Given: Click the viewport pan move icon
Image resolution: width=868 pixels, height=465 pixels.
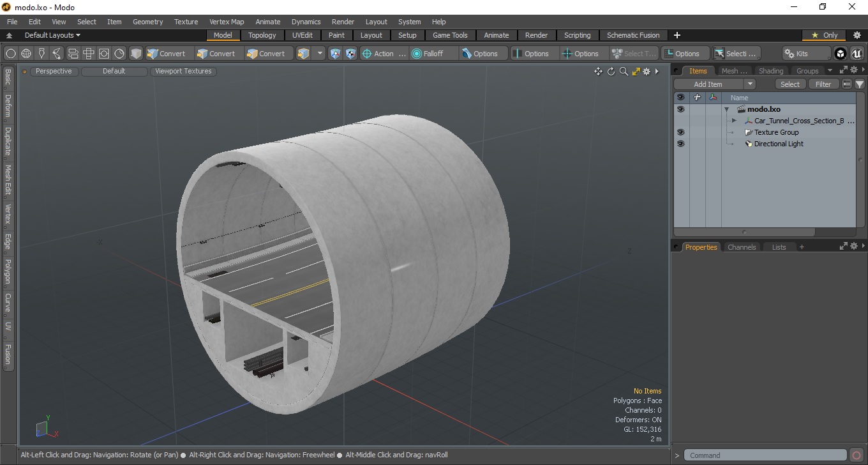Looking at the screenshot, I should tap(598, 72).
